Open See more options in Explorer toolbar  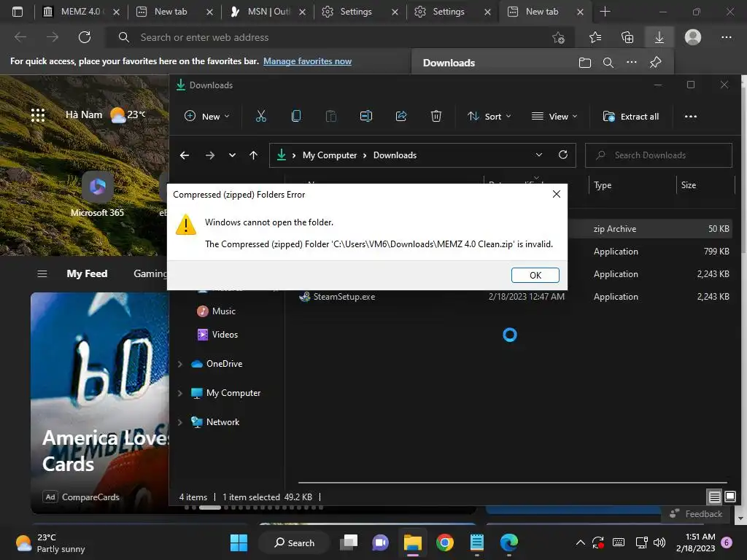pyautogui.click(x=690, y=116)
